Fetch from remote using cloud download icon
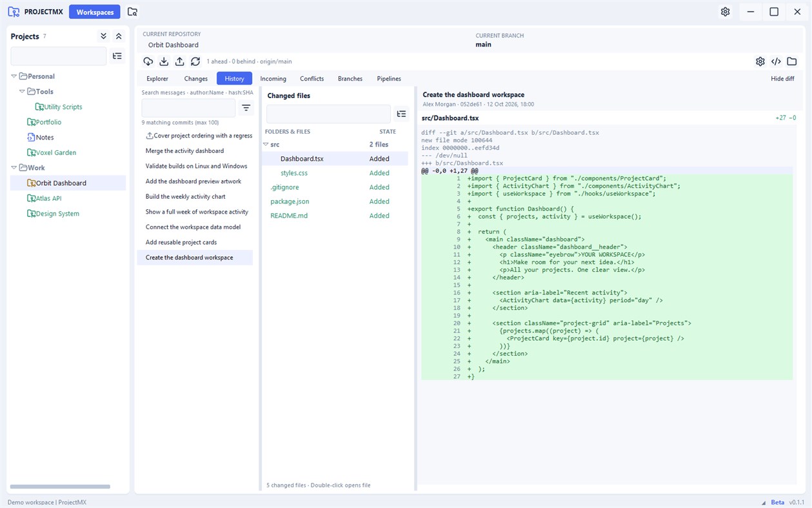 click(x=148, y=61)
